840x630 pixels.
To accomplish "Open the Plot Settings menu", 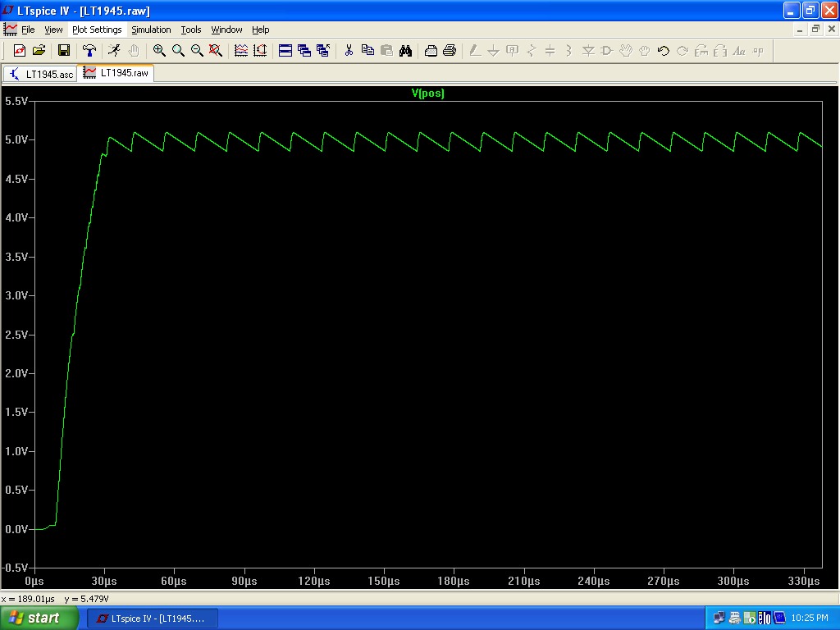I will pos(97,30).
